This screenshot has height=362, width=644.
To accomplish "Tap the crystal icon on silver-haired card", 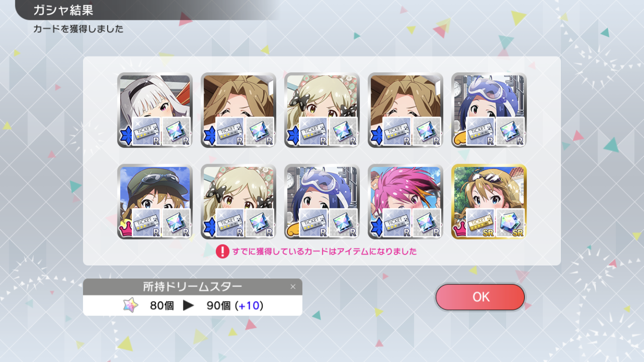I will click(x=177, y=131).
